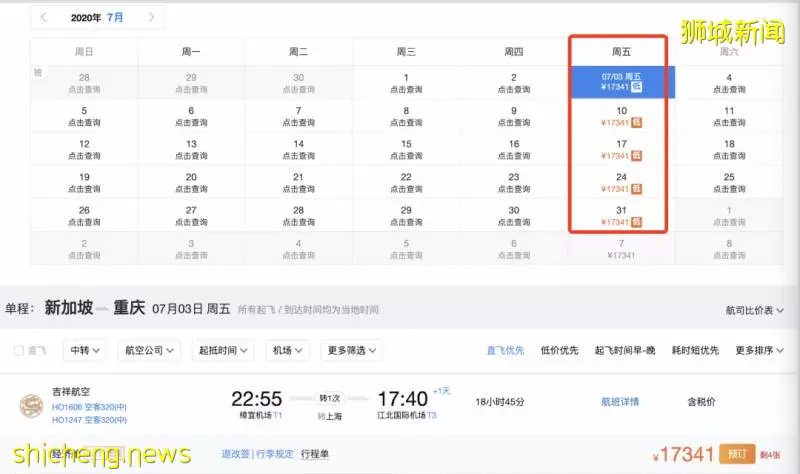Viewport: 800px width, 474px height.
Task: Expand the 航司比价表 price comparison
Action: tap(755, 310)
